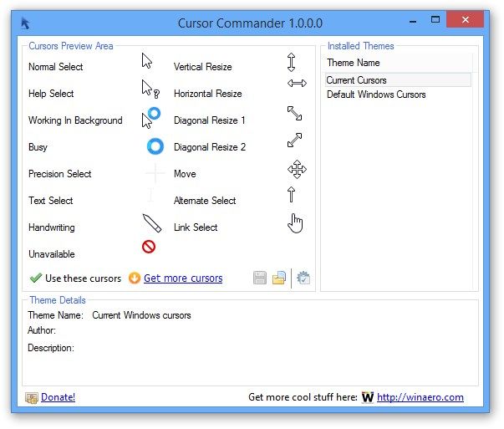Viewport: 504px width, 429px height.
Task: Click the Busy label
Action: click(38, 147)
